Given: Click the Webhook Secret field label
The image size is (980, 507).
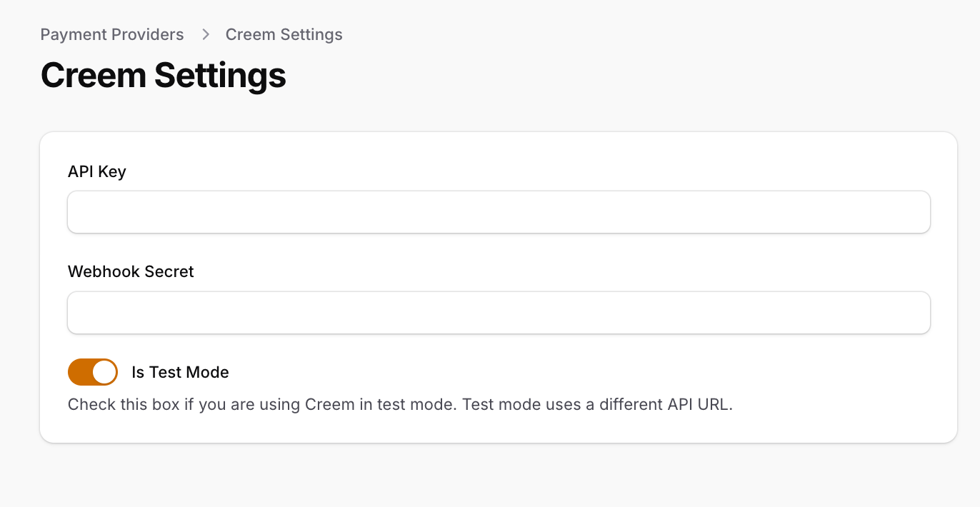Looking at the screenshot, I should pos(131,271).
